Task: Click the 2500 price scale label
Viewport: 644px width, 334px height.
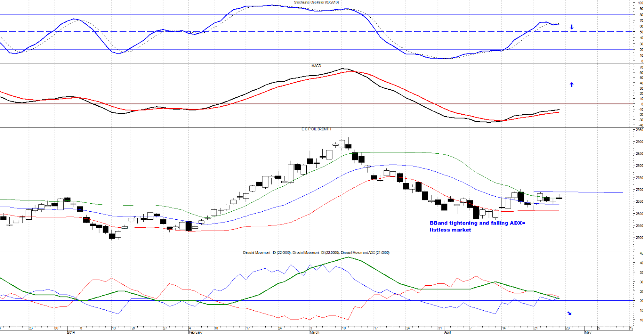Action: tap(639, 237)
